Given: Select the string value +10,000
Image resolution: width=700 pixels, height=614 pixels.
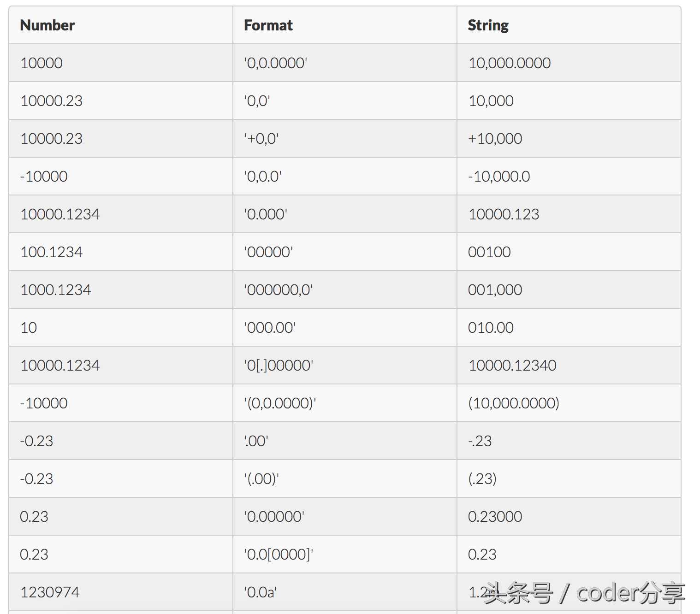Looking at the screenshot, I should 495,139.
